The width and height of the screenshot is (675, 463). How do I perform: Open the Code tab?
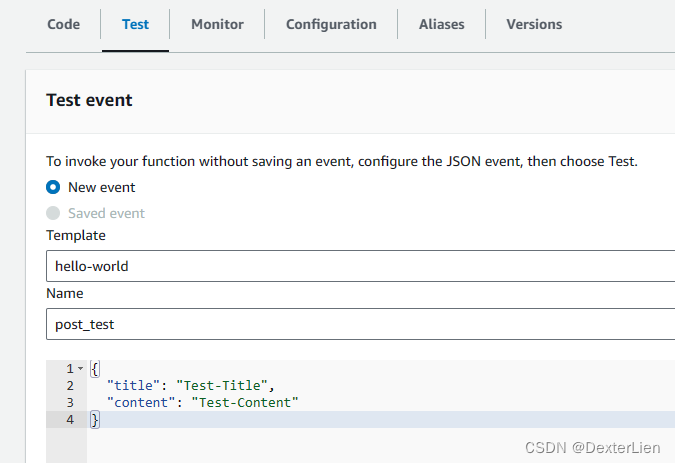pos(64,24)
